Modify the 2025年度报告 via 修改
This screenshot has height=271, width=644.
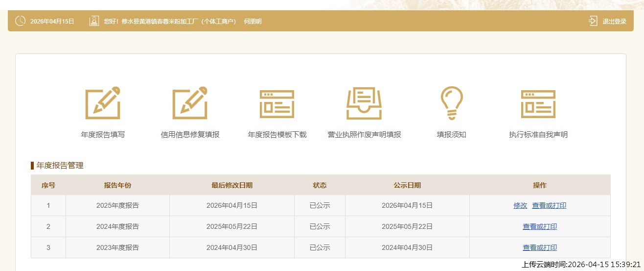pyautogui.click(x=520, y=206)
